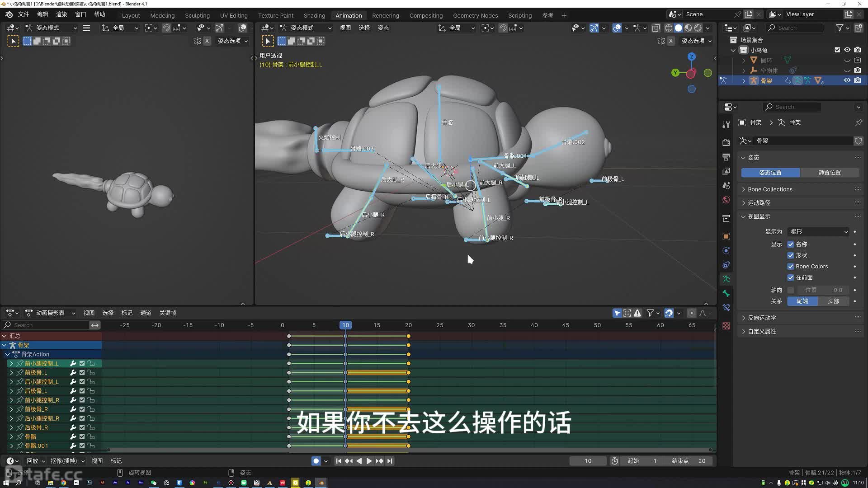Open the 动画摄影表 mode dropdown
This screenshot has width=868, height=488.
click(x=50, y=313)
